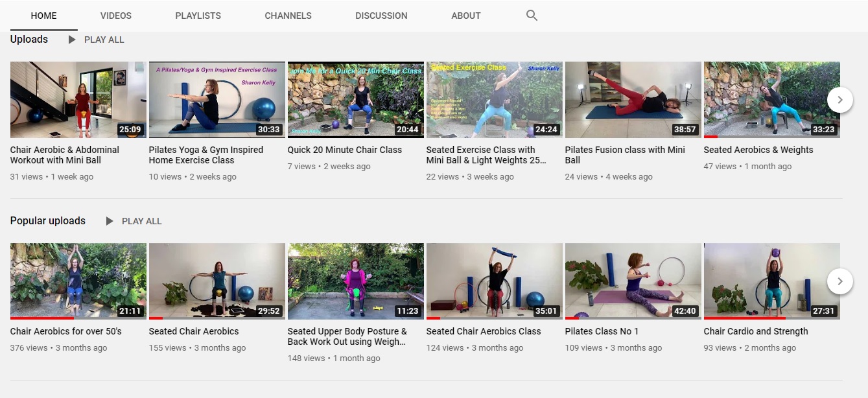868x398 pixels.
Task: Click the play icon beside Uploads
Action: [72, 40]
